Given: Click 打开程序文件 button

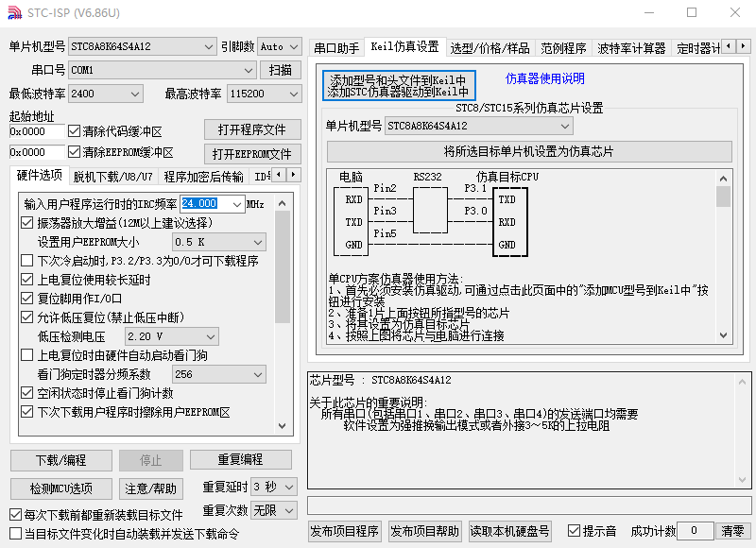Looking at the screenshot, I should [252, 129].
